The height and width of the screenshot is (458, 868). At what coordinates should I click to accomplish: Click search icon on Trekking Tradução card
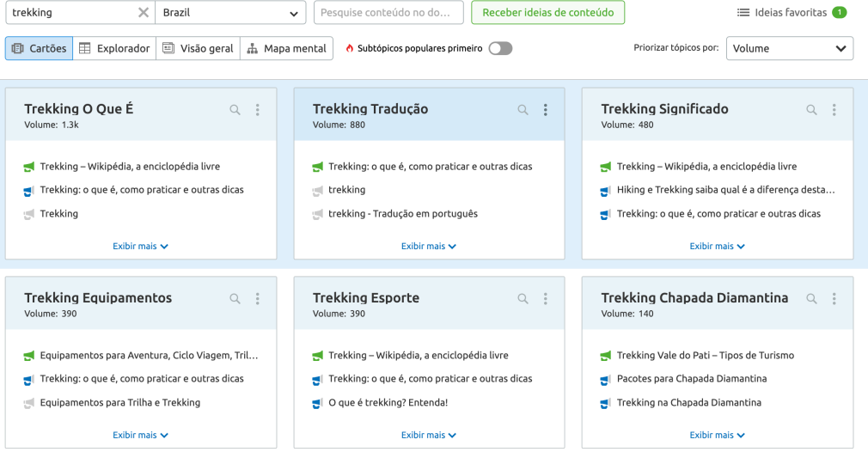523,110
